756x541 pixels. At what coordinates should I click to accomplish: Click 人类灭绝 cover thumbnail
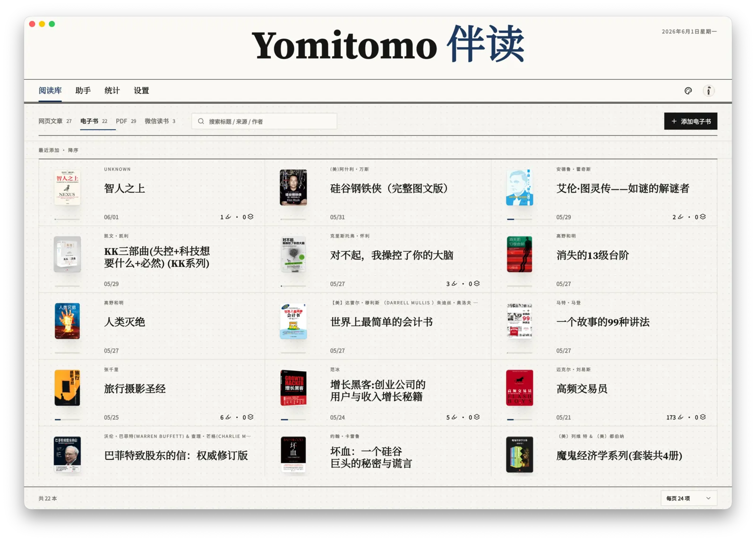click(67, 321)
